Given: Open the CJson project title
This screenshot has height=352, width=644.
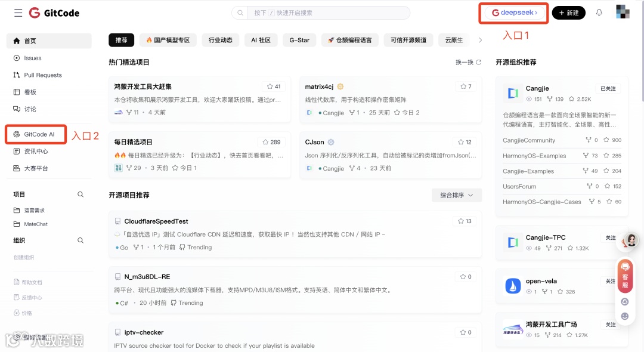Looking at the screenshot, I should 315,142.
